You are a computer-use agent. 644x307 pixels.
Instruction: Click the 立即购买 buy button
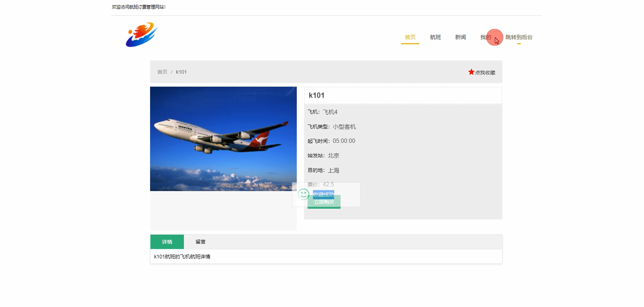324,202
